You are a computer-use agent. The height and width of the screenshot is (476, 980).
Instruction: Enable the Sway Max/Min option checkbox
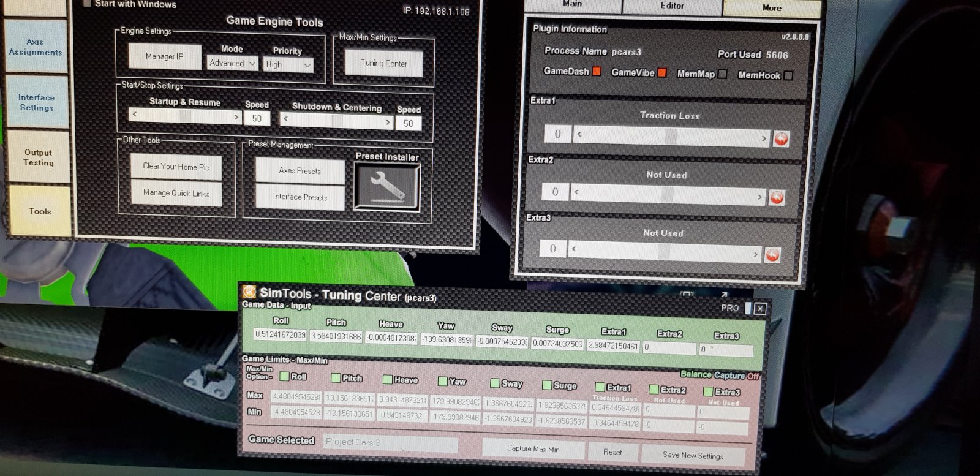pos(495,383)
